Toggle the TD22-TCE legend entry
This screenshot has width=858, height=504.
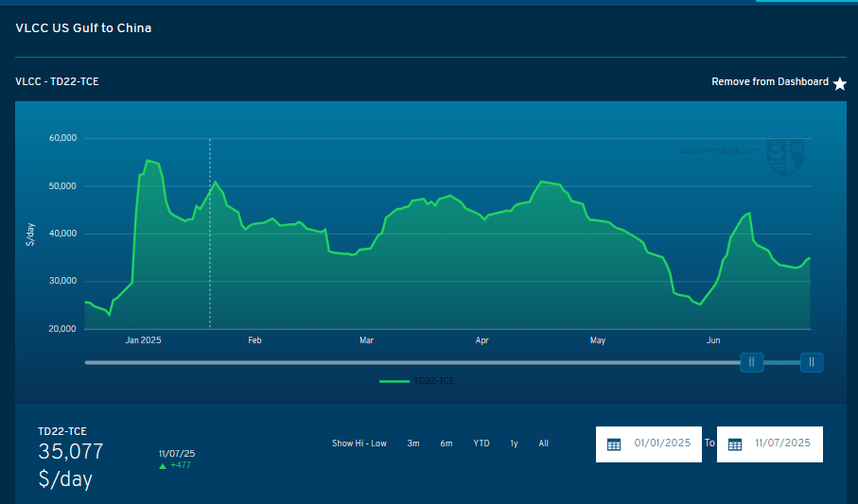[417, 381]
